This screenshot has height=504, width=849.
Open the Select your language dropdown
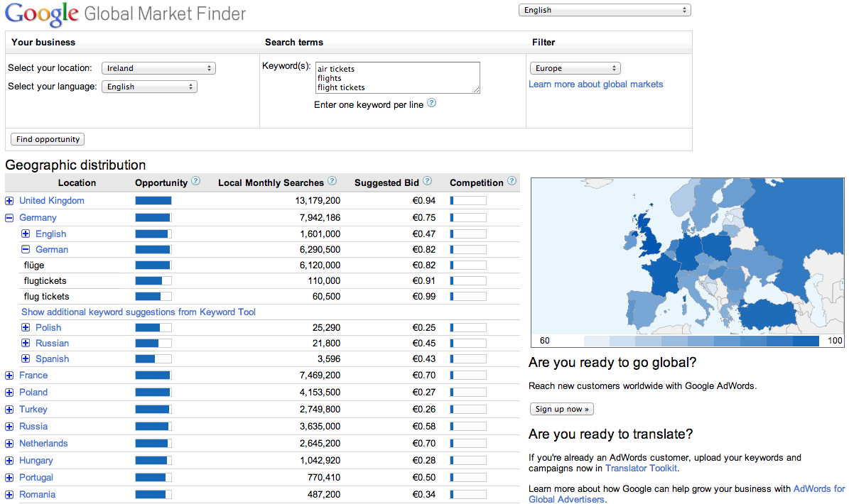pos(149,87)
